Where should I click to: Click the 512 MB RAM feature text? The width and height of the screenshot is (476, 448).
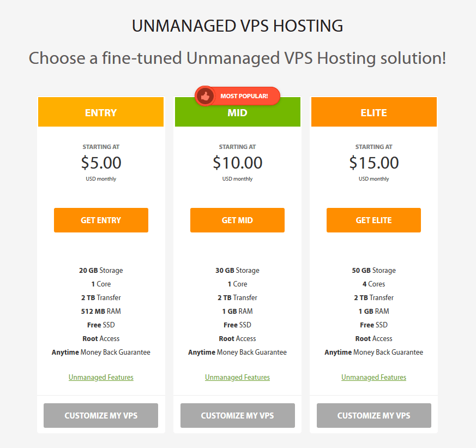click(101, 311)
